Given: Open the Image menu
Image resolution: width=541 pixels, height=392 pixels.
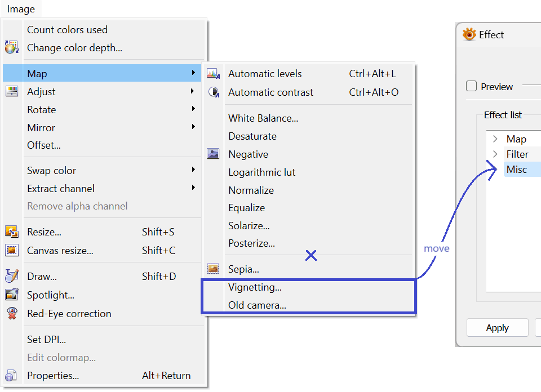Looking at the screenshot, I should coord(21,9).
